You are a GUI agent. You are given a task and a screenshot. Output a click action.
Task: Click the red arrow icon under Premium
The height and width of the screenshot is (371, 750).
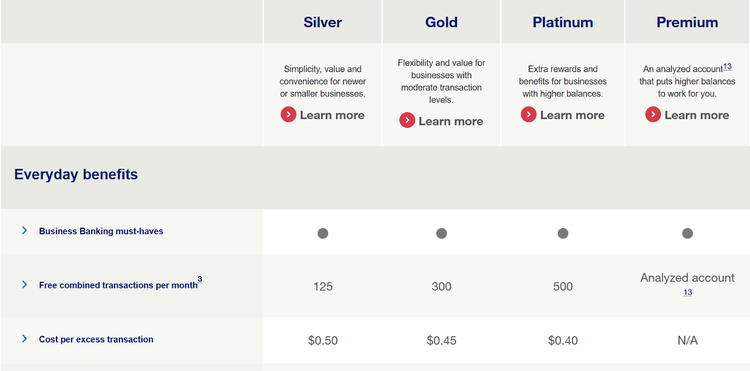[653, 115]
